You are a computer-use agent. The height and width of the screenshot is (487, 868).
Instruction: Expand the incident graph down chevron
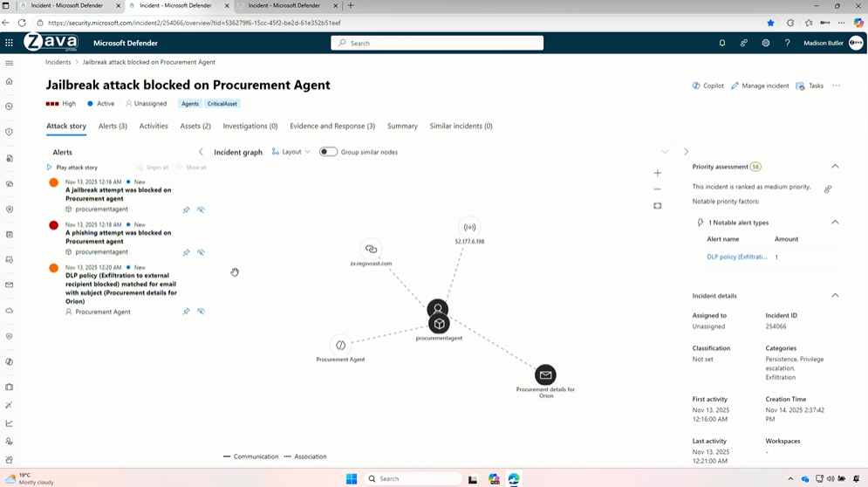[x=664, y=152]
